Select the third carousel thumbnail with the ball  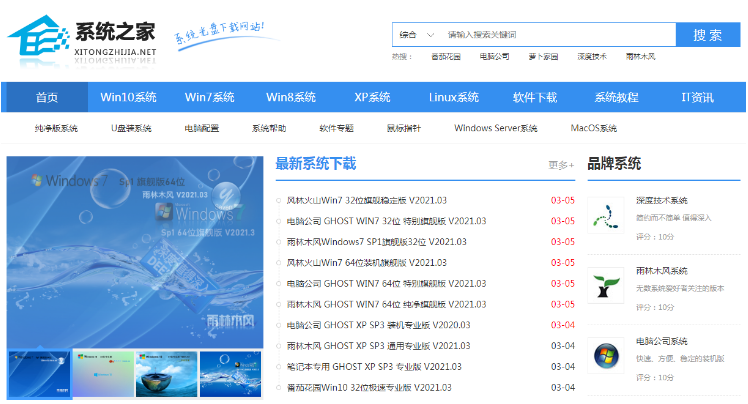(x=166, y=373)
